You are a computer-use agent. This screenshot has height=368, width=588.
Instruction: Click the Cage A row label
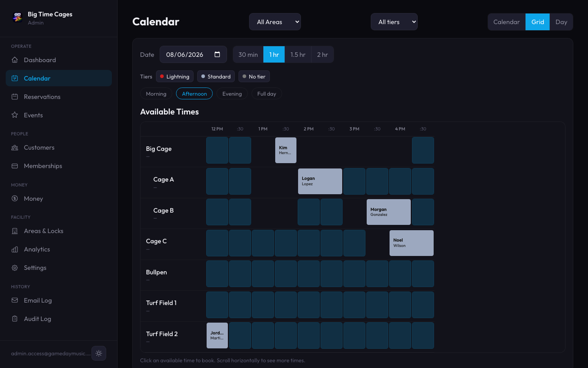pyautogui.click(x=163, y=179)
